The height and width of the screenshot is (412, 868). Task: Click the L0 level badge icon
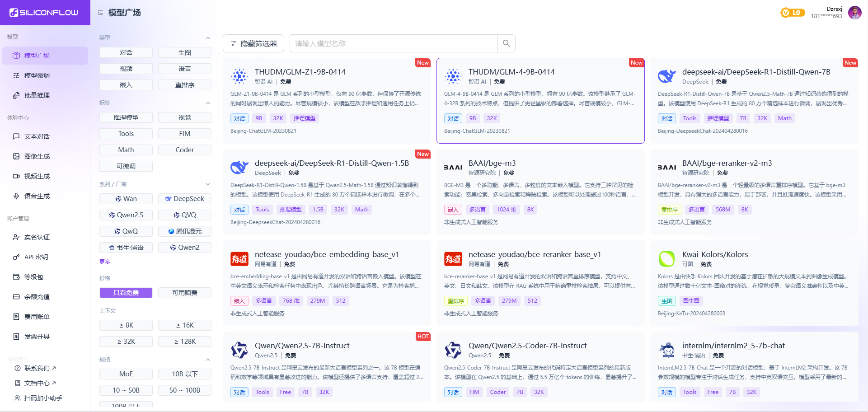click(792, 13)
